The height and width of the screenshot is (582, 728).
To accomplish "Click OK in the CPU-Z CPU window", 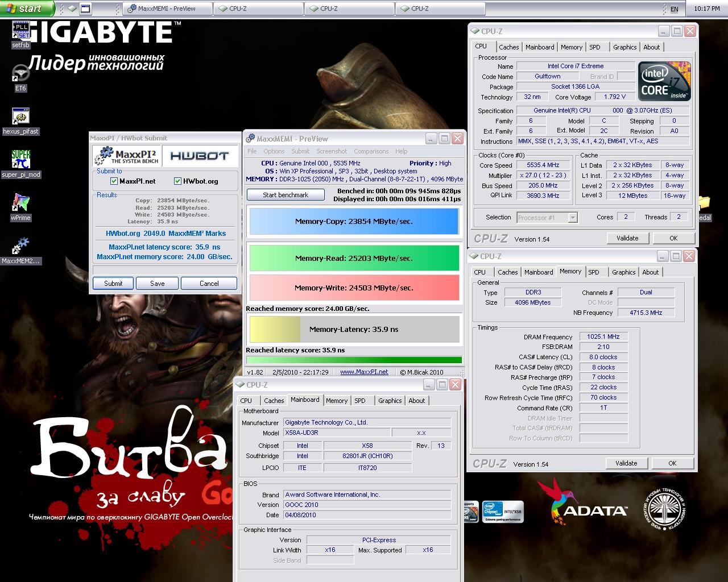I will click(673, 238).
